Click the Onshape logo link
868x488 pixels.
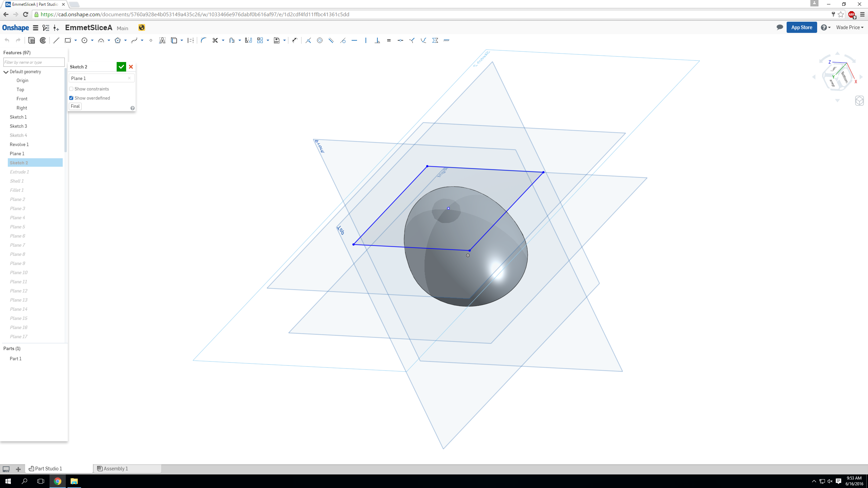16,28
